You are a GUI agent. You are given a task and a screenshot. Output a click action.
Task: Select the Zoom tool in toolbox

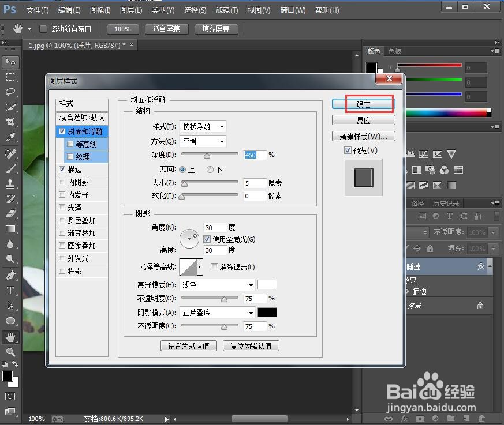coord(10,352)
